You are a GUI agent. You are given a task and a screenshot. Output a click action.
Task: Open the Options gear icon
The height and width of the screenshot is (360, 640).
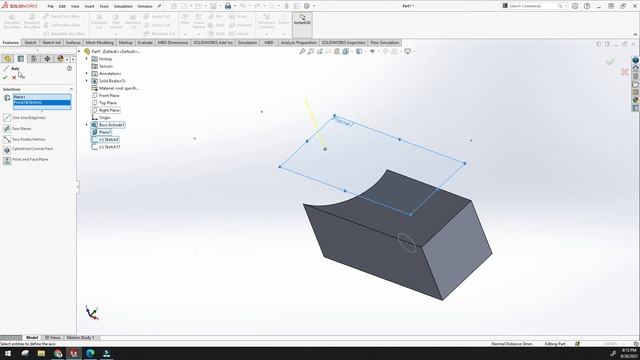click(307, 6)
